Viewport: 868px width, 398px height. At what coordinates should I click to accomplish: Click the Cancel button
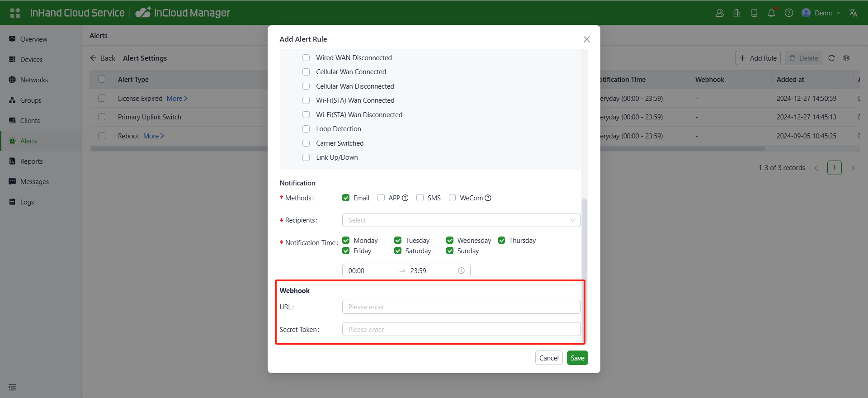tap(549, 358)
